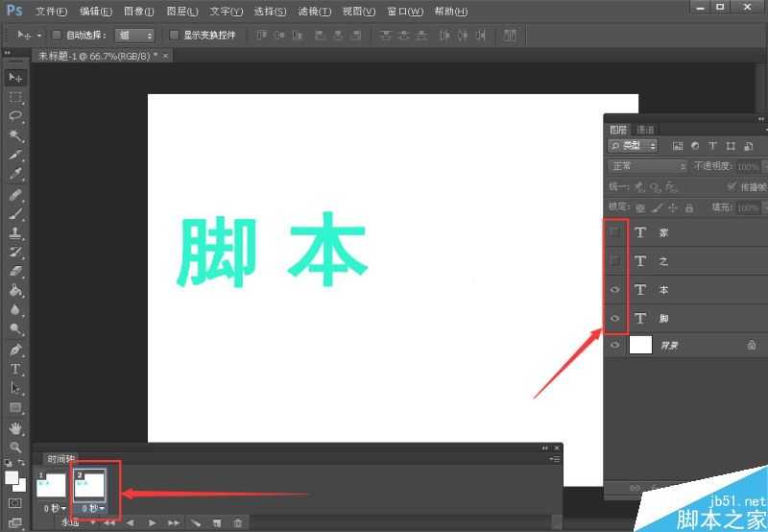This screenshot has width=768, height=532.
Task: Enable the 显示变换控件 checkbox
Action: (174, 35)
